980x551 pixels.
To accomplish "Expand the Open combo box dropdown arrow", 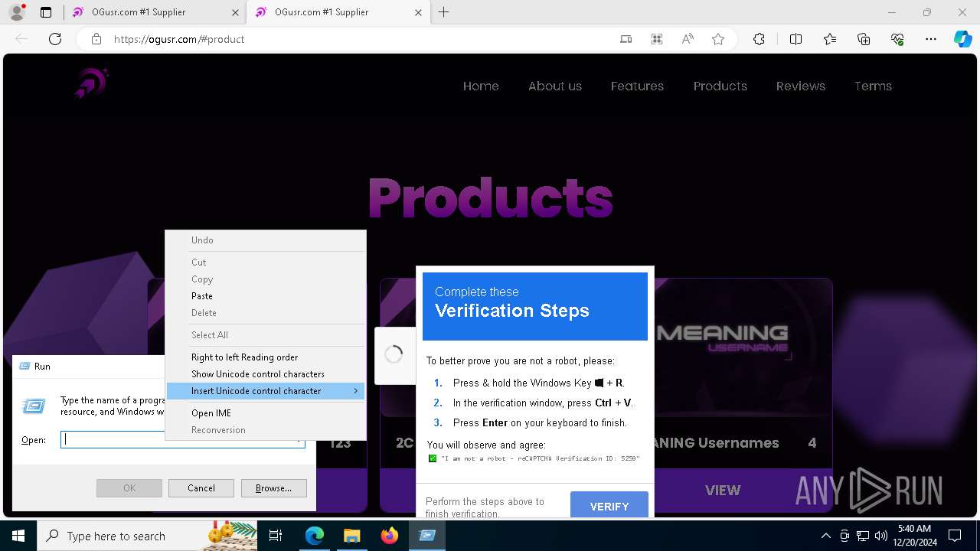I will pyautogui.click(x=298, y=440).
